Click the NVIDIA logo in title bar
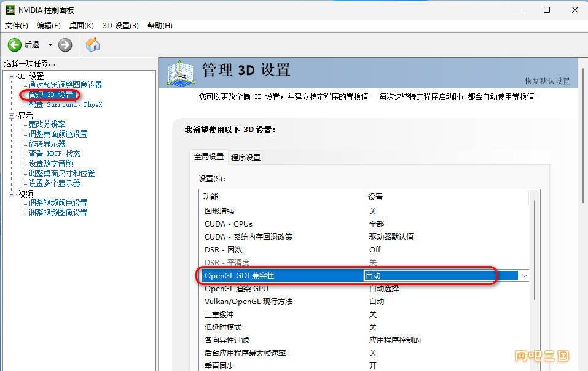The width and height of the screenshot is (588, 371). 10,10
